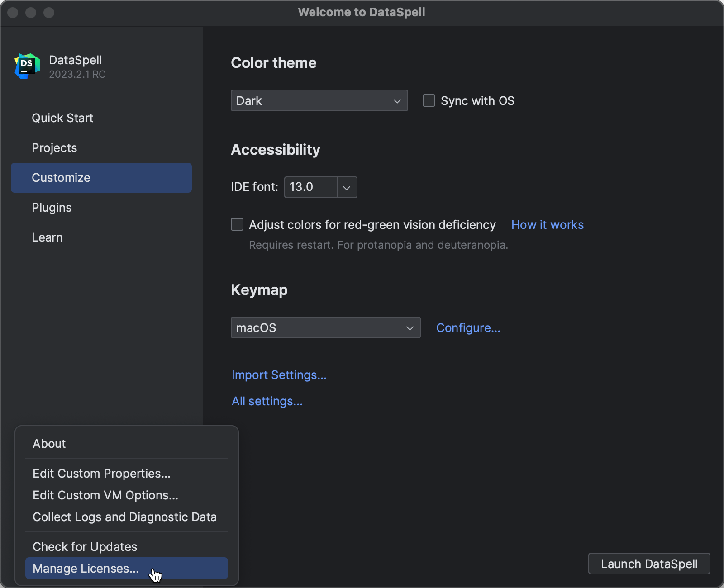This screenshot has width=724, height=588.
Task: Open the color theme dropdown showing Dark
Action: click(319, 100)
